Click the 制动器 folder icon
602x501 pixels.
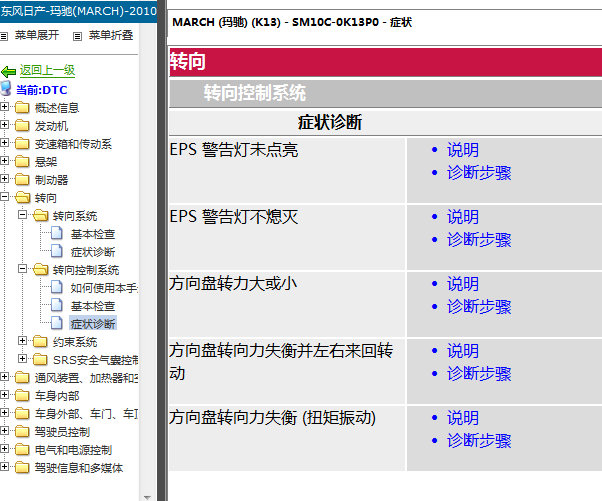click(x=22, y=179)
